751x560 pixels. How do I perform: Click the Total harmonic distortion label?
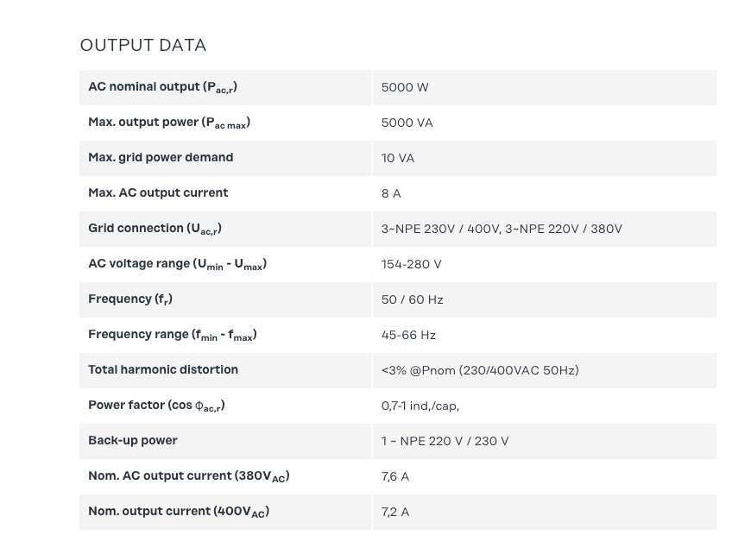pos(163,370)
